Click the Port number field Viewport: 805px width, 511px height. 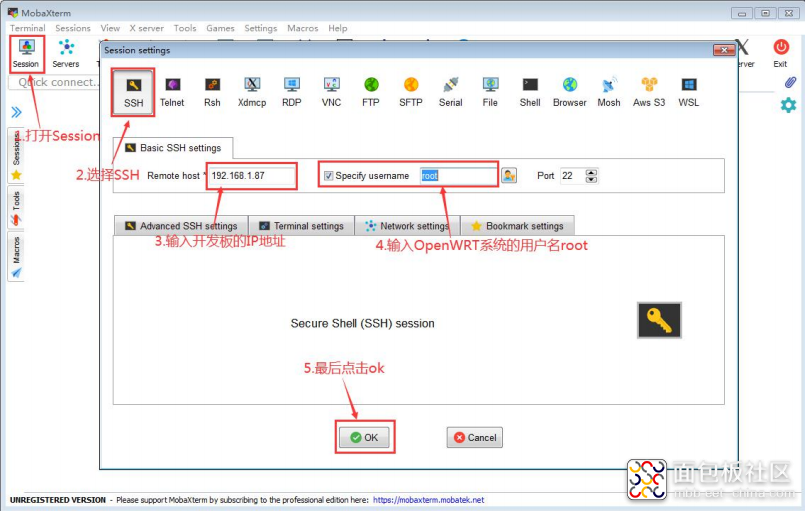click(572, 176)
